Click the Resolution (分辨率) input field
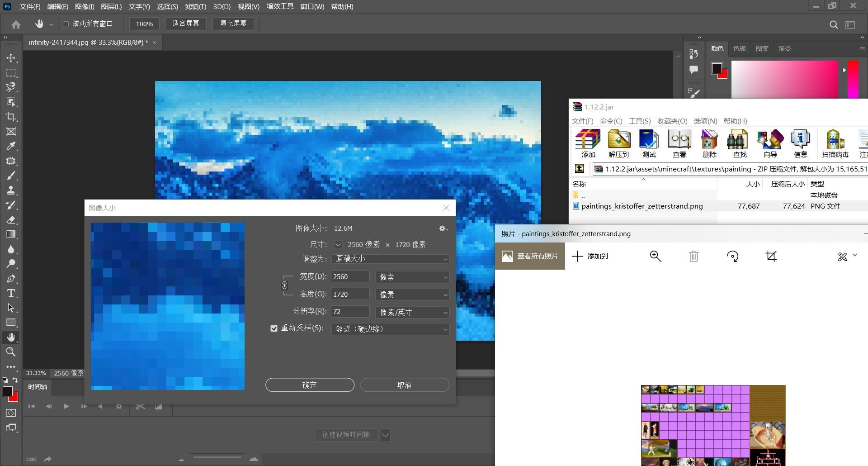 pos(350,312)
